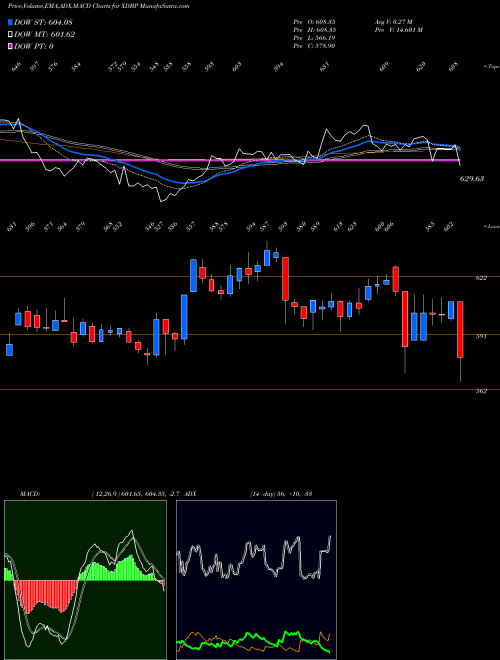Click the blue DOW ST legend swatch

point(11,22)
